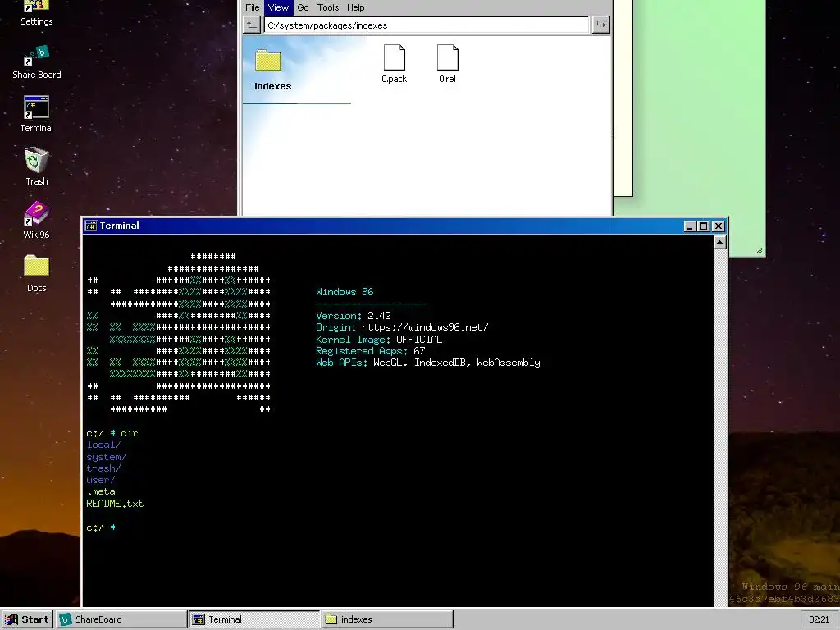Open the Start menu
840x630 pixels.
pyautogui.click(x=27, y=619)
